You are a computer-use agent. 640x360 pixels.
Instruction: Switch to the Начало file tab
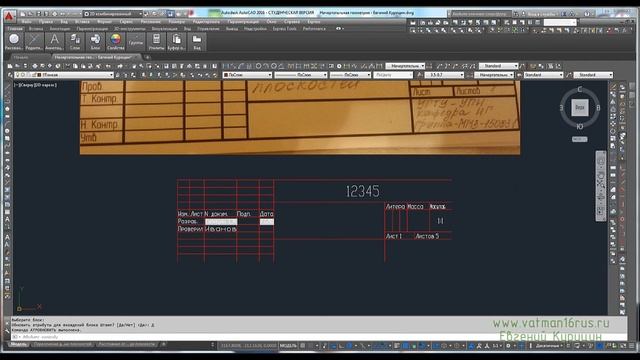(x=21, y=57)
